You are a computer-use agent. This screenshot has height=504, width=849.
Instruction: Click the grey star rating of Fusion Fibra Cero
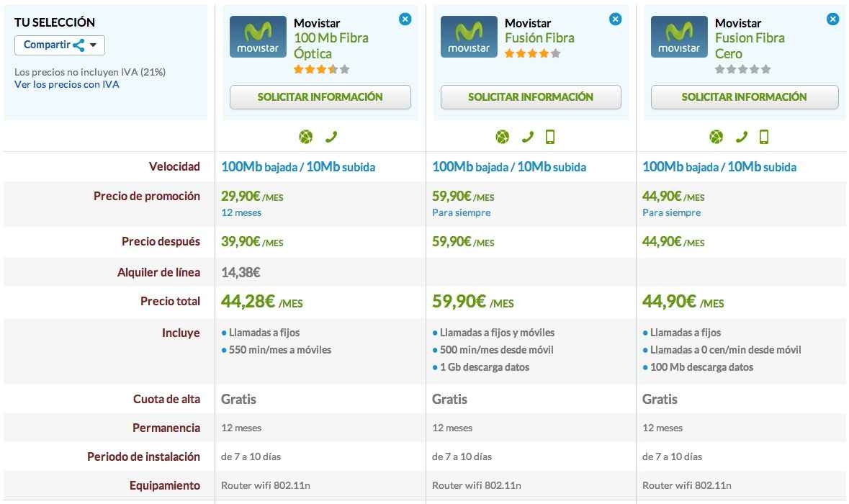pyautogui.click(x=743, y=69)
